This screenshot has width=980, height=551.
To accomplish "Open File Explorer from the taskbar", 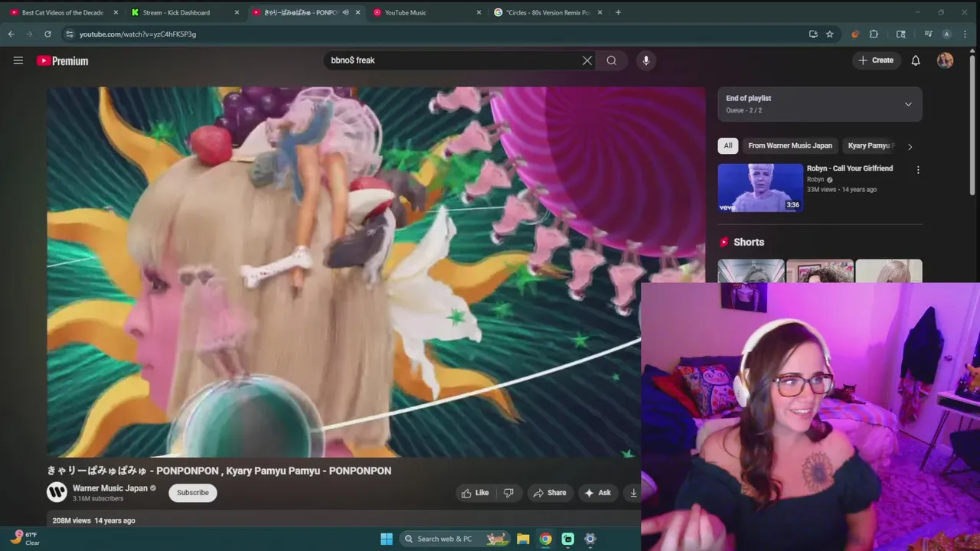I will (523, 539).
